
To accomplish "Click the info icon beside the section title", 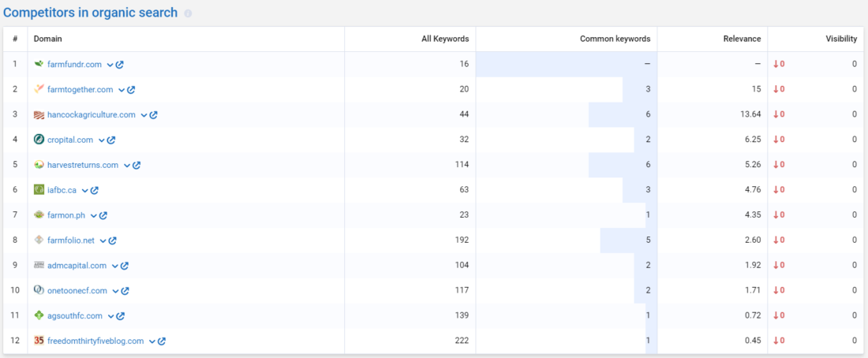I will pyautogui.click(x=188, y=13).
